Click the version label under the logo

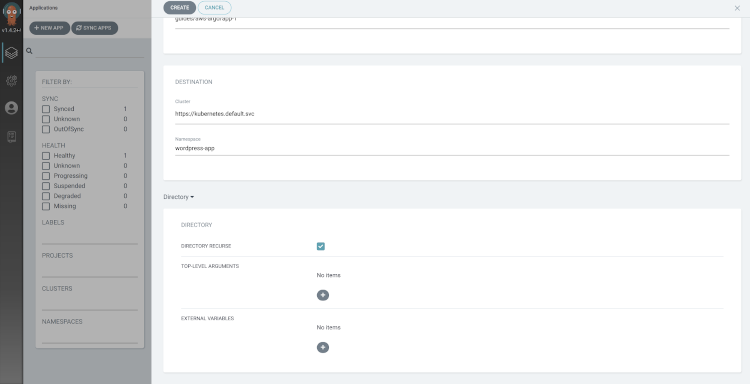click(11, 30)
